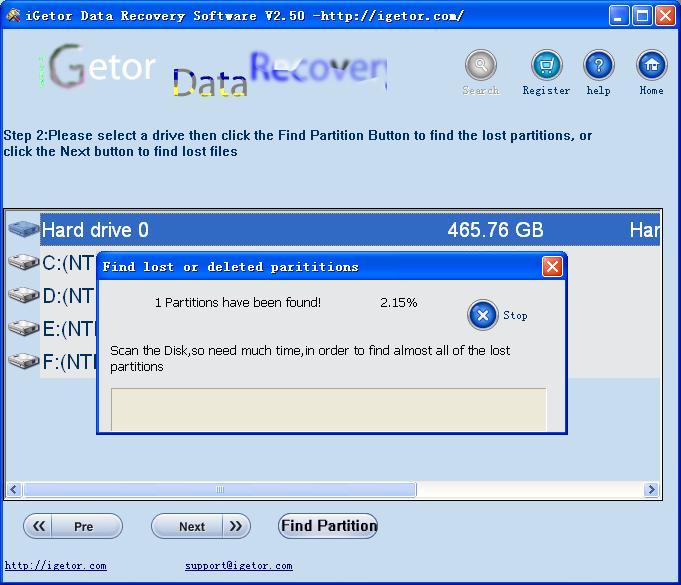Click the Stop label in dialog
Viewport: 681px width, 585px height.
pos(515,315)
